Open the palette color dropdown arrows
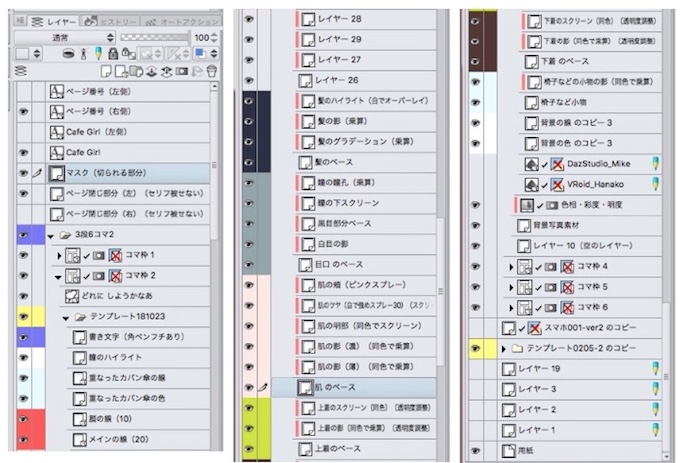This screenshot has height=463, width=694. coord(37,54)
